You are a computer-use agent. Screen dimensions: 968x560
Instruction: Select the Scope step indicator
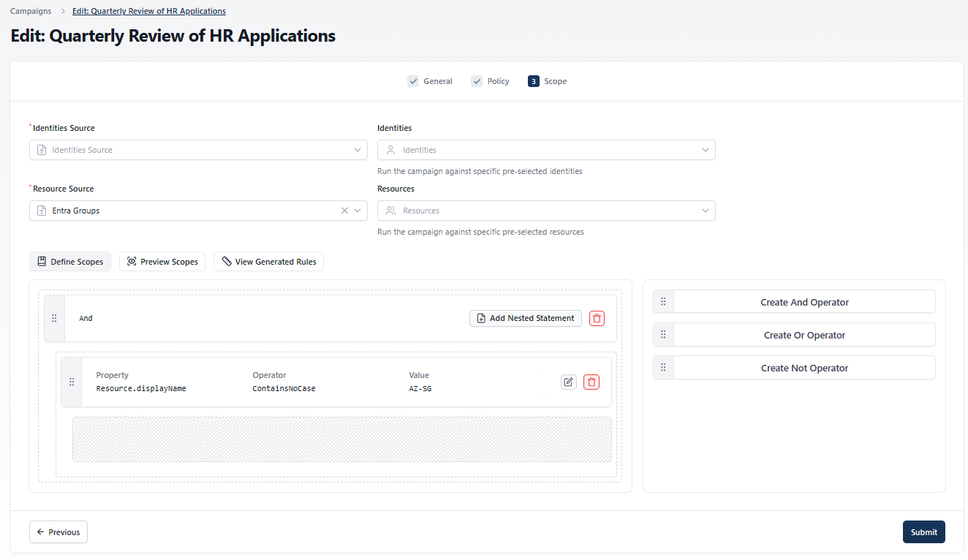[533, 81]
